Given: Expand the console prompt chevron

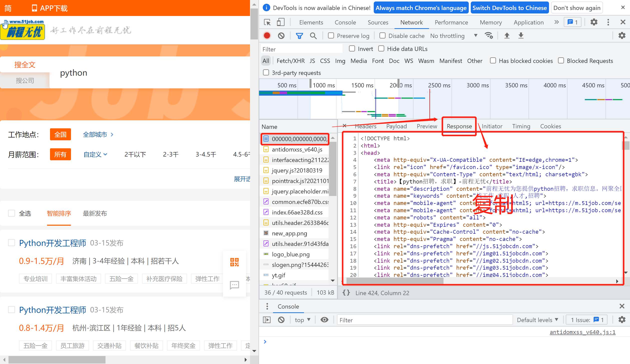Looking at the screenshot, I should 265,342.
